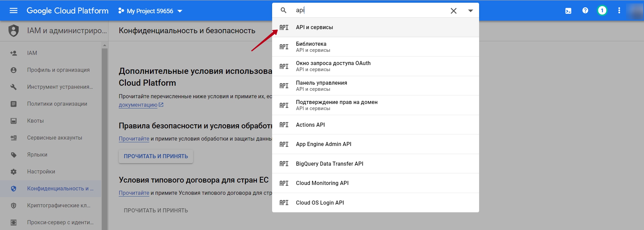
Task: Expand search options dropdown arrow
Action: (471, 11)
